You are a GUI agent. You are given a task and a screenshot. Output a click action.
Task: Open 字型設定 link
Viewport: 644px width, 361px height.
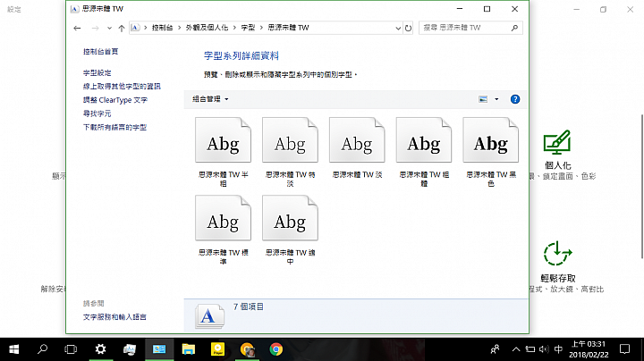[x=97, y=72]
